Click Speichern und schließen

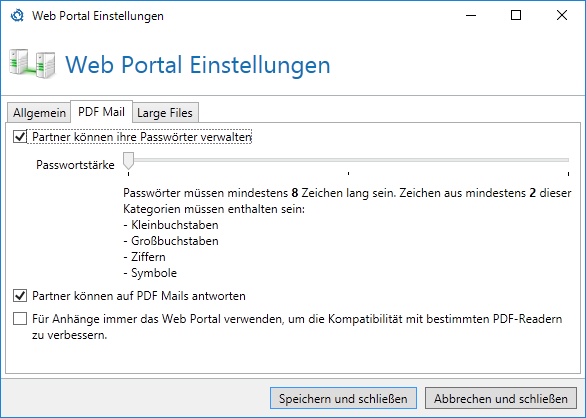(x=343, y=399)
